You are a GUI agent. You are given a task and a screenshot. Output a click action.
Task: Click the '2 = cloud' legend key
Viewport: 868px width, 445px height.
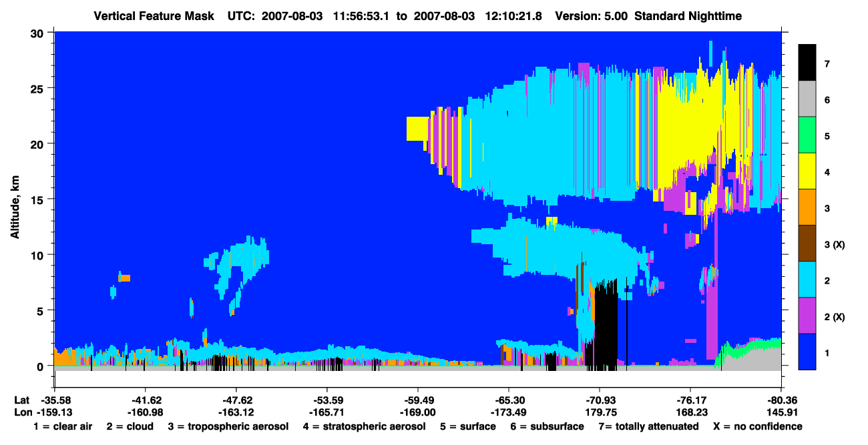tap(130, 426)
